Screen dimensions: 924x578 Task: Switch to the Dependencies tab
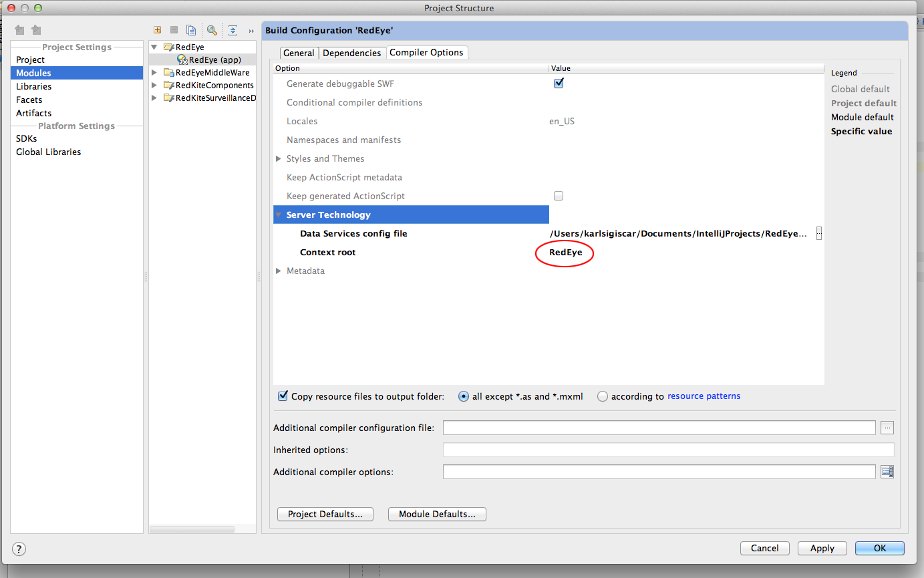pyautogui.click(x=352, y=52)
